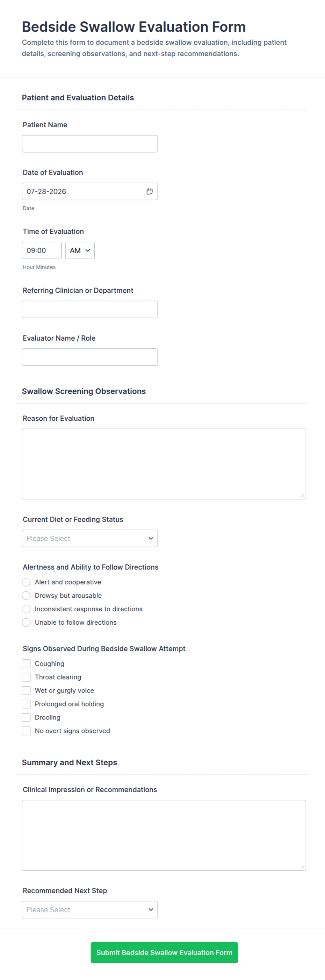
Task: Expand Current Diet or Feeding Status dropdown
Action: click(90, 538)
